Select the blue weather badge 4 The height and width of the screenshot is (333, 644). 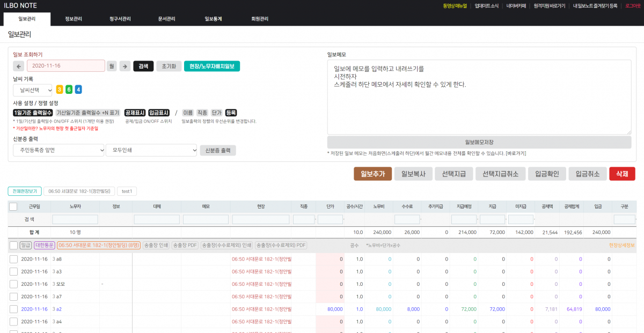78,90
